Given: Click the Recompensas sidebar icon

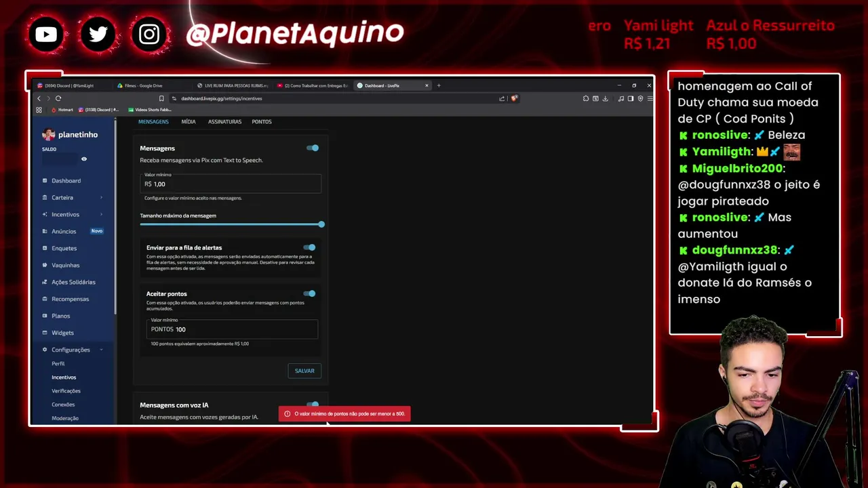Looking at the screenshot, I should pos(45,299).
